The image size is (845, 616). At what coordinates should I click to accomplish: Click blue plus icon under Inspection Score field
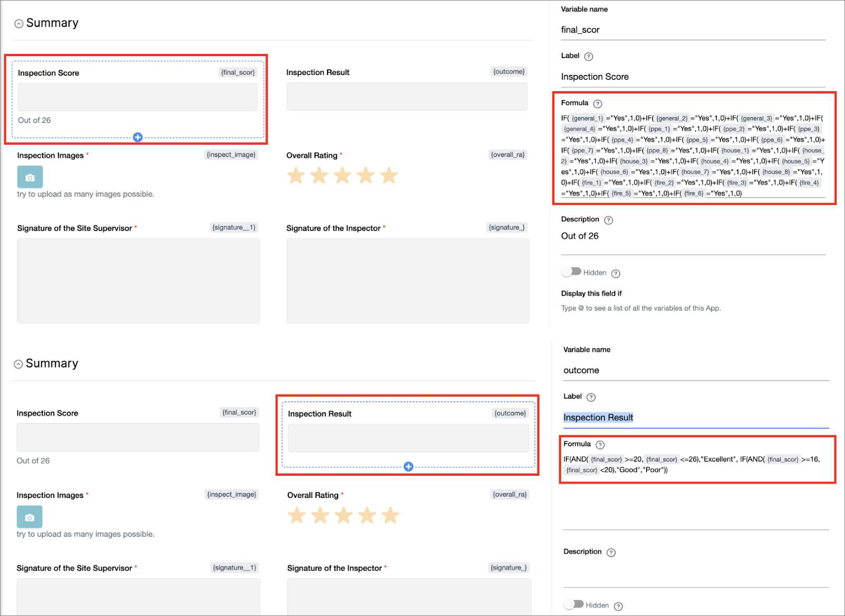pyautogui.click(x=138, y=137)
